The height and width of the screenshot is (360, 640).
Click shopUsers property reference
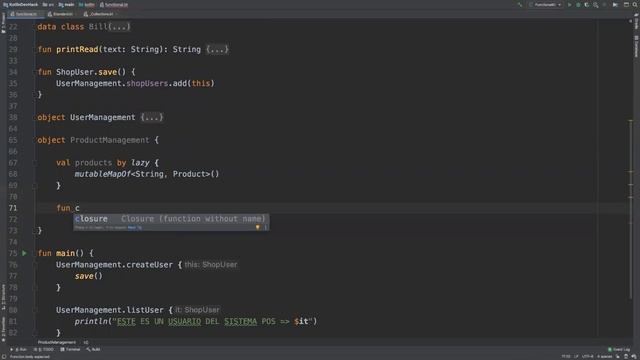tap(147, 83)
